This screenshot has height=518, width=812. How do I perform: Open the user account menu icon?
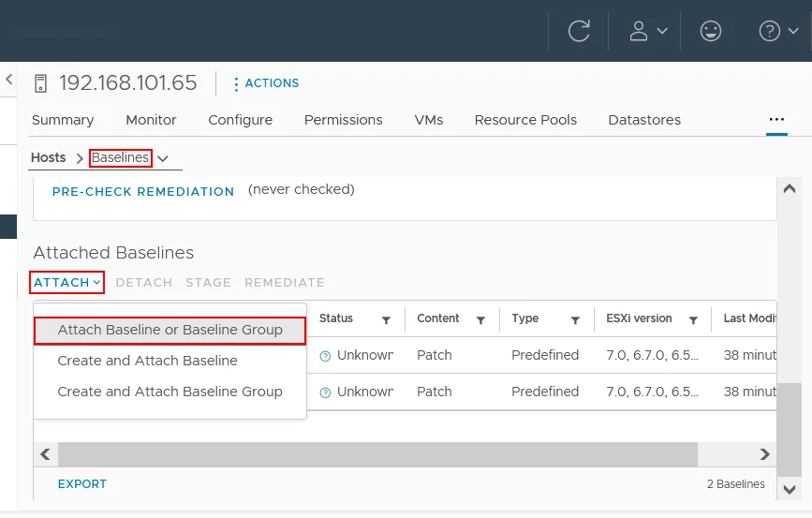click(x=648, y=31)
